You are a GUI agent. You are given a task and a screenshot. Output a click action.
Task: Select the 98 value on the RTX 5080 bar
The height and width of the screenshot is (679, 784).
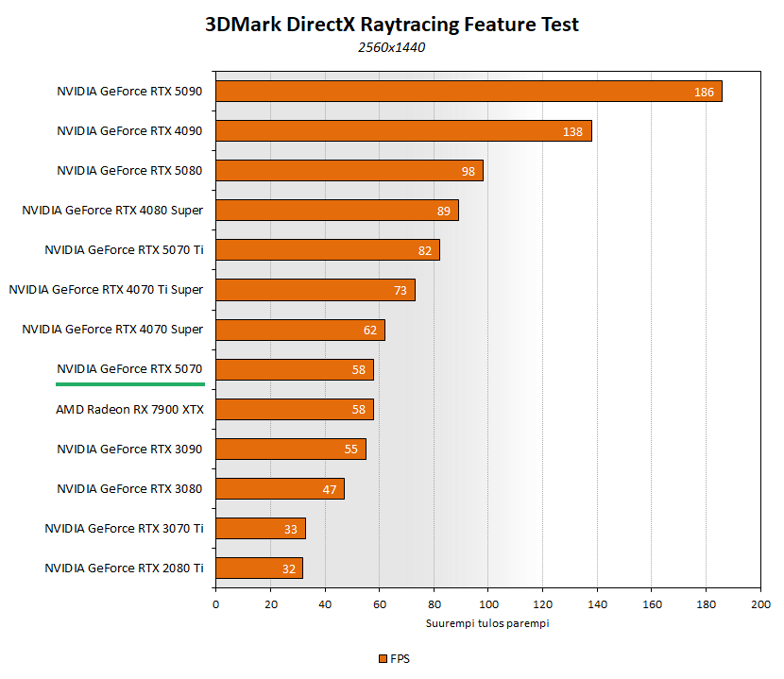point(468,172)
